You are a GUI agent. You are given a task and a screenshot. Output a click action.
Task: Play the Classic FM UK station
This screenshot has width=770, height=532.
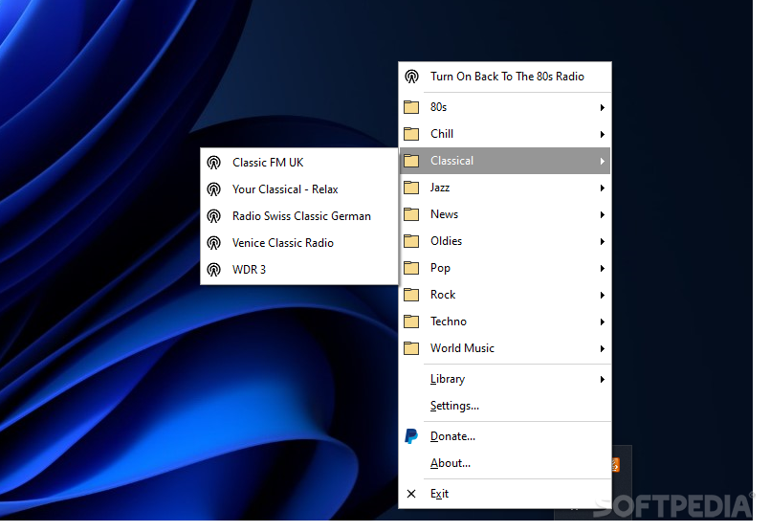pyautogui.click(x=299, y=163)
